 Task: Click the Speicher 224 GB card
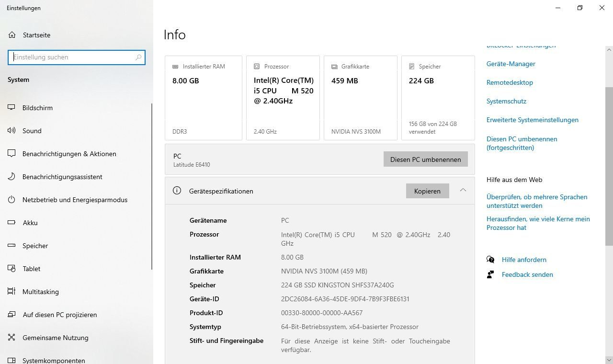coord(438,98)
